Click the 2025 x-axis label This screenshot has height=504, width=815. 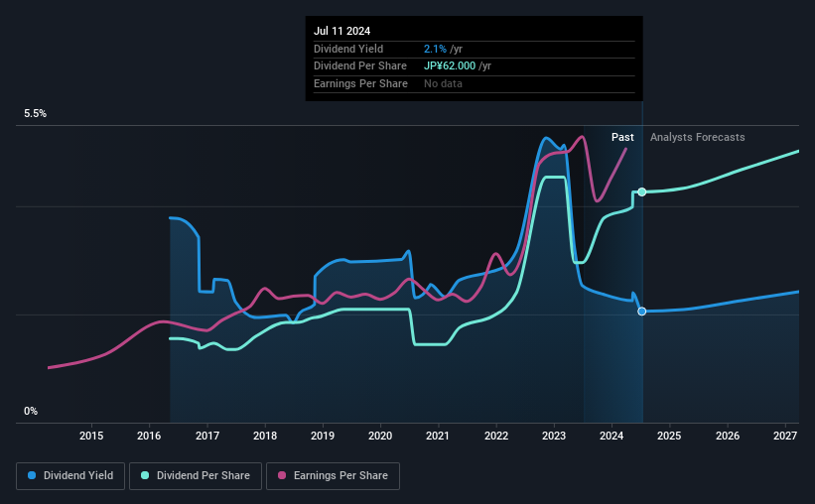[x=669, y=436]
